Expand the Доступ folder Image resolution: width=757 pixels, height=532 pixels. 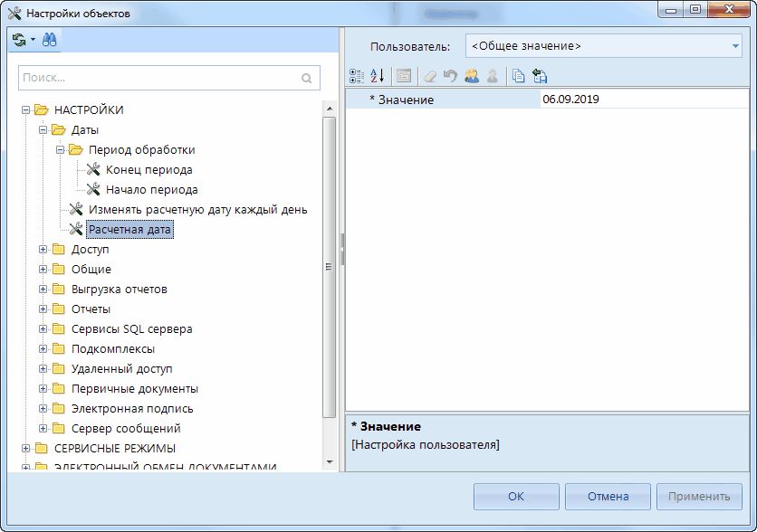(x=43, y=249)
